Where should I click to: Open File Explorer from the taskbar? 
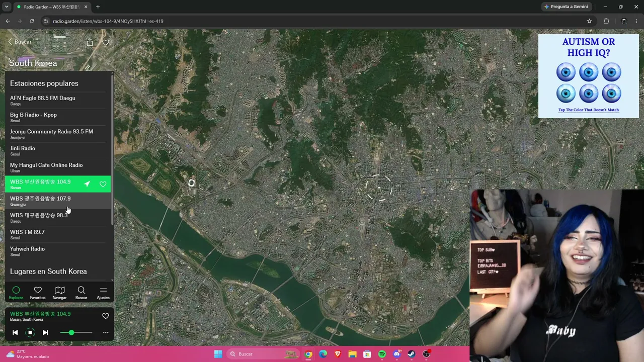click(353, 354)
